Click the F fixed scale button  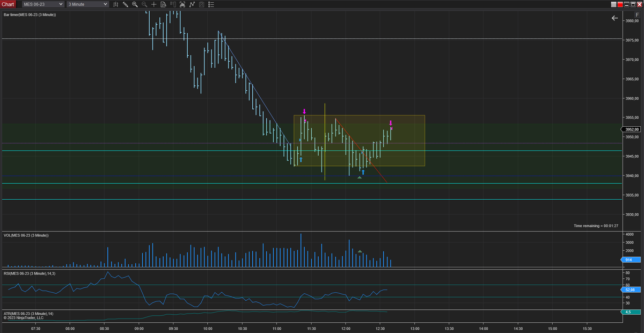pyautogui.click(x=637, y=15)
